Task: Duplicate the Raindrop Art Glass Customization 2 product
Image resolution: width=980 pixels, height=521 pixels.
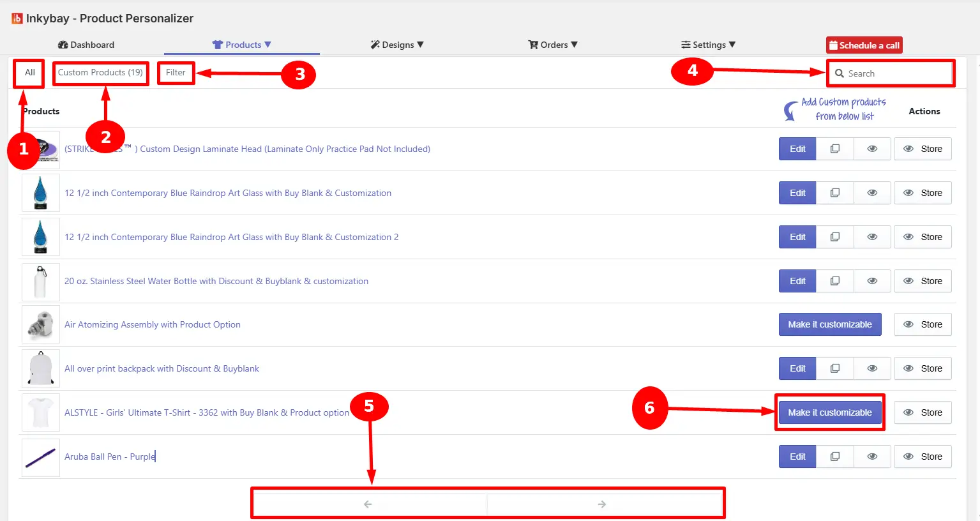Action: 834,237
